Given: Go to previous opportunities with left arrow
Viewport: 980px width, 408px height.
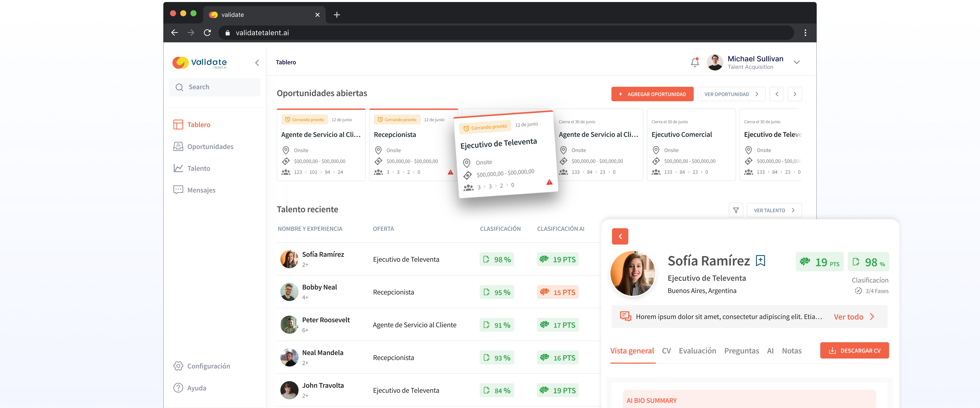Looking at the screenshot, I should tap(776, 94).
